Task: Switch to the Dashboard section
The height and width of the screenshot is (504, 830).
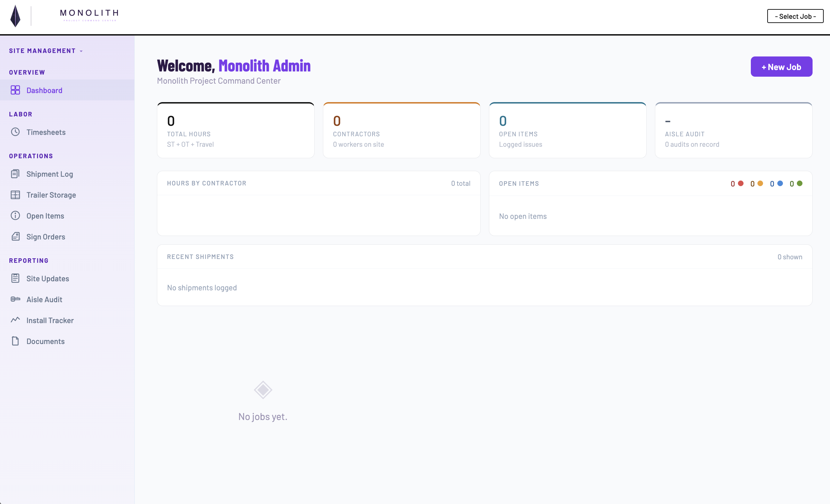Action: pos(44,90)
